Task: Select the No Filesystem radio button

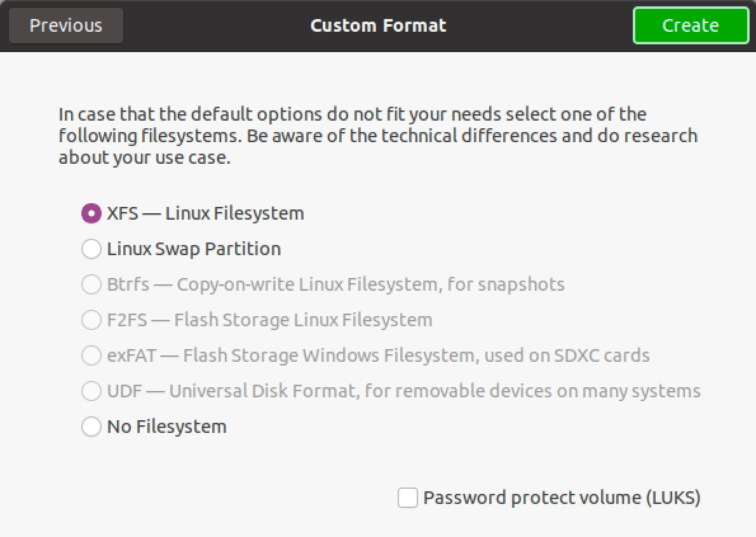Action: point(91,427)
